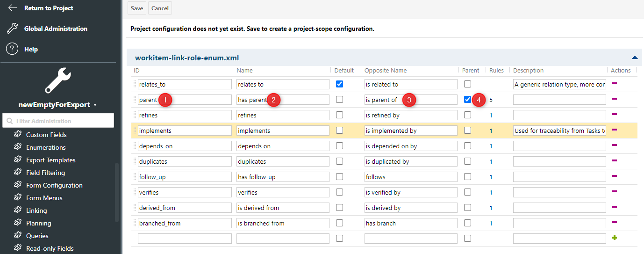Remove the relates_to row with minus icon
Viewport: 644px width, 254px height.
615,84
